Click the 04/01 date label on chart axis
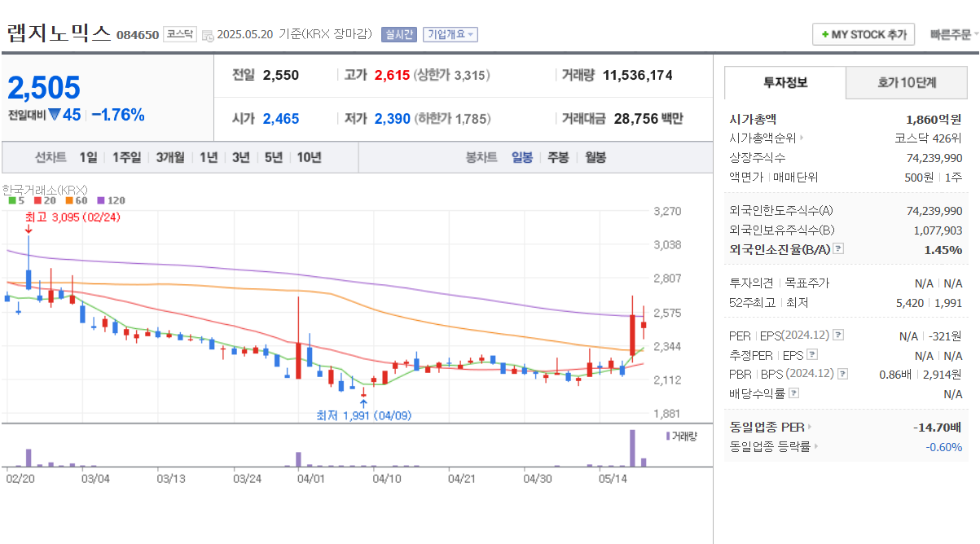 310,479
